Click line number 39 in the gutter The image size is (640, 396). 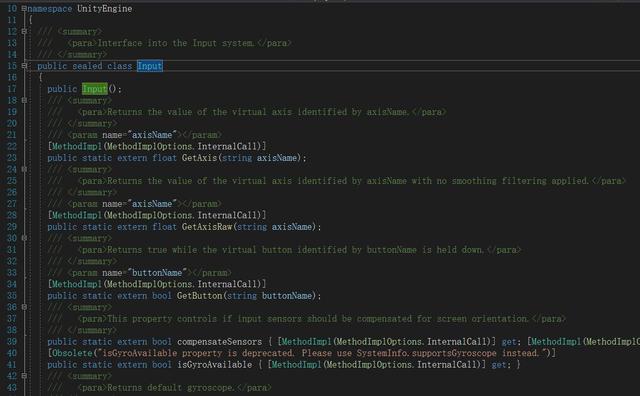12,342
